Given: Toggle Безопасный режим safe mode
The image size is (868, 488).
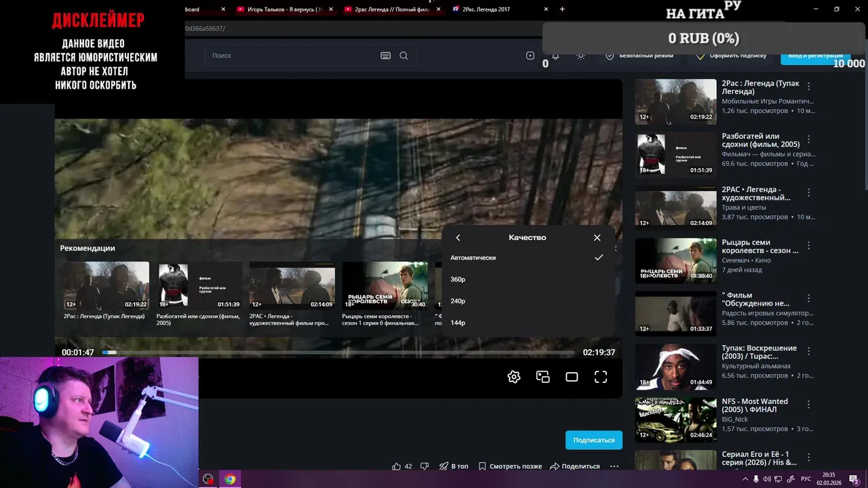Looking at the screenshot, I should point(639,56).
